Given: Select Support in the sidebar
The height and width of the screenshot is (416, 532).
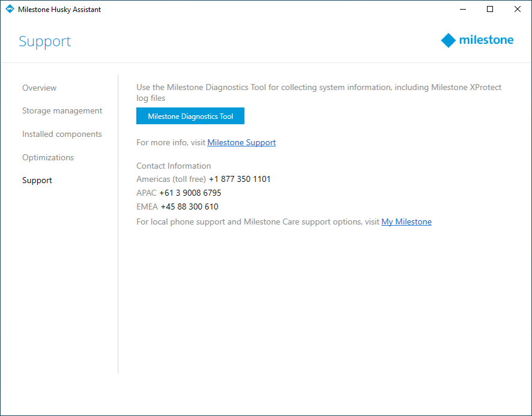Looking at the screenshot, I should coord(37,180).
